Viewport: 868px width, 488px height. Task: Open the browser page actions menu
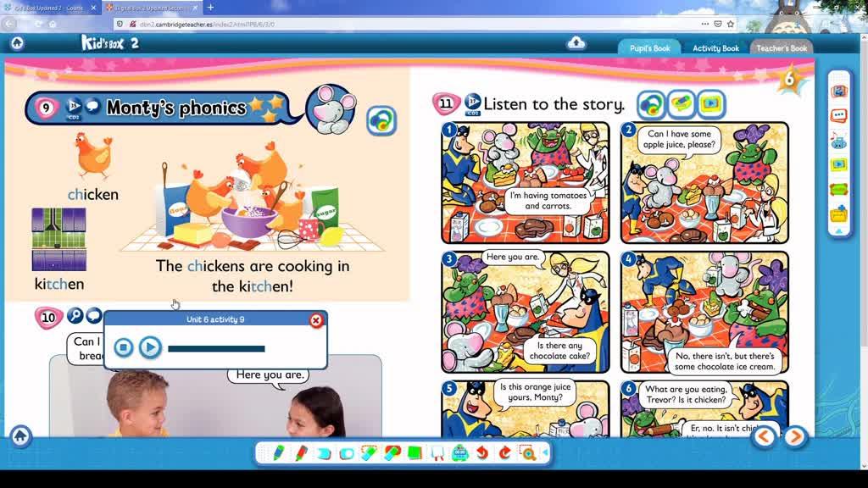point(704,24)
